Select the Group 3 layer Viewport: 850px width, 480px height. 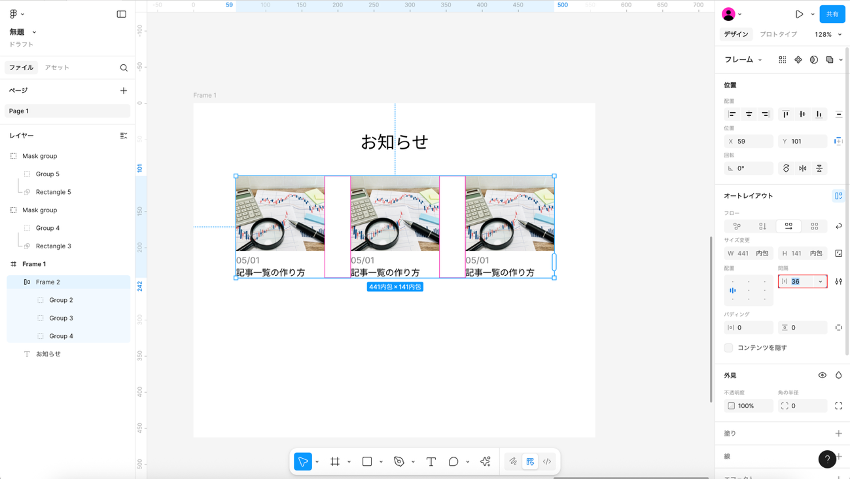(x=61, y=318)
